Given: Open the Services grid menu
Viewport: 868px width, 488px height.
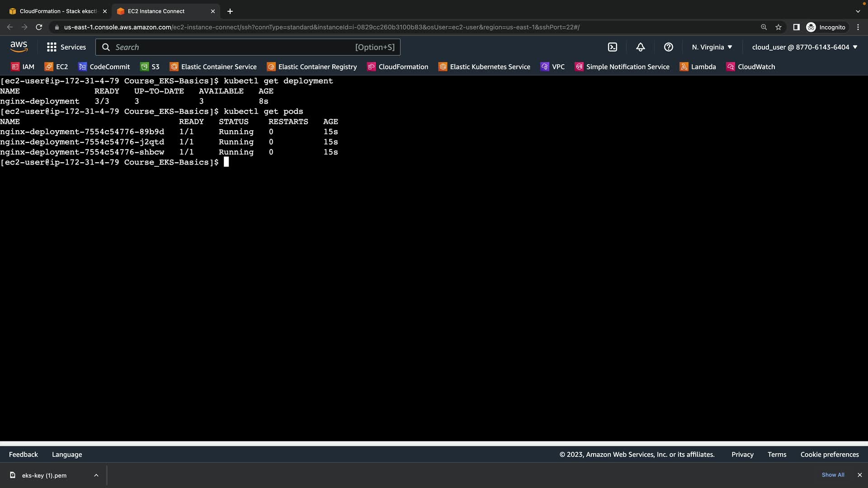Looking at the screenshot, I should (66, 47).
